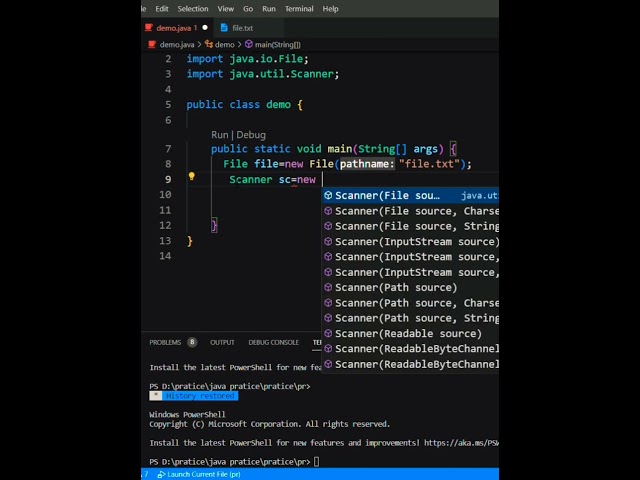Click demo.java in the breadcrumb
Image resolution: width=640 pixels, height=480 pixels.
pyautogui.click(x=177, y=44)
